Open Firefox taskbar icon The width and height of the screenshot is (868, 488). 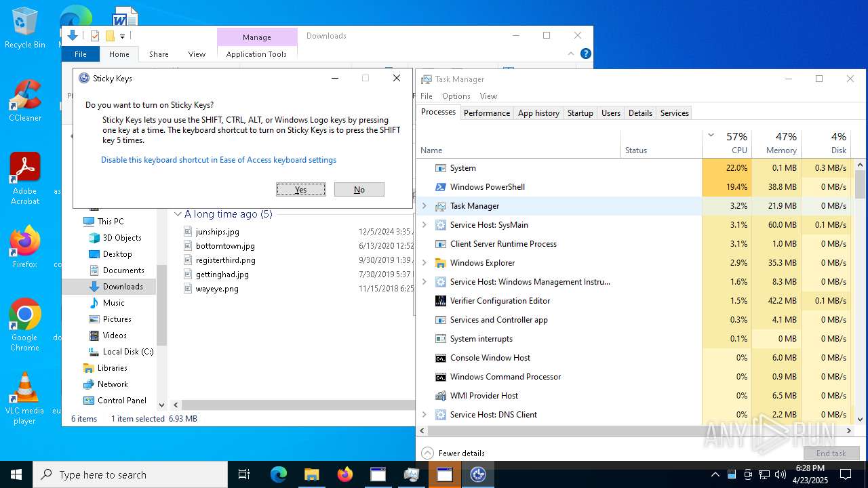(x=344, y=474)
